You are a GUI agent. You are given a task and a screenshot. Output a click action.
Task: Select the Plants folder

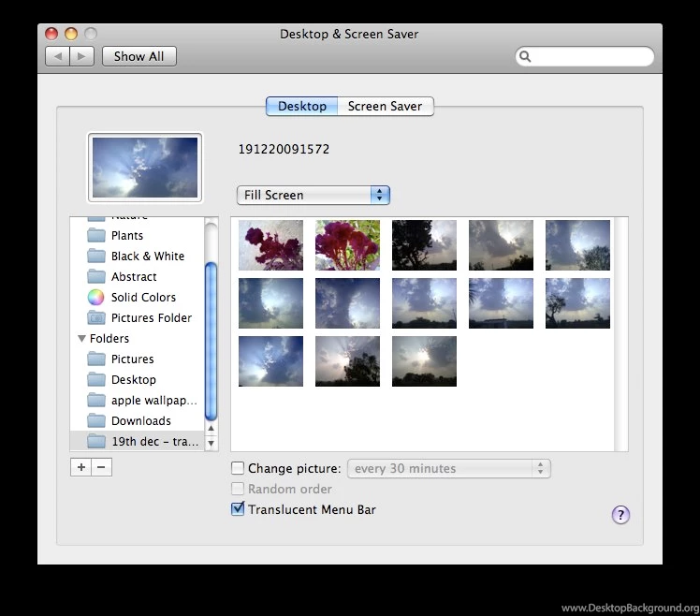point(137,235)
